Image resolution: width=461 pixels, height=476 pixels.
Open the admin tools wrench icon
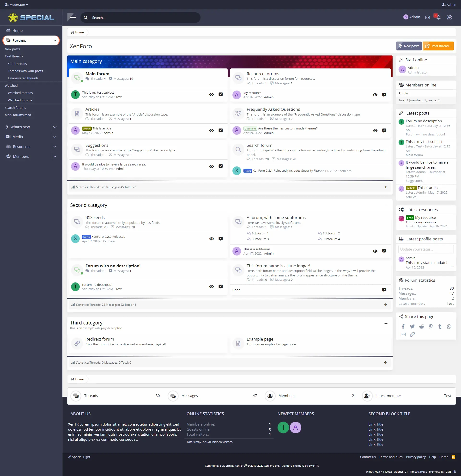[x=449, y=17]
